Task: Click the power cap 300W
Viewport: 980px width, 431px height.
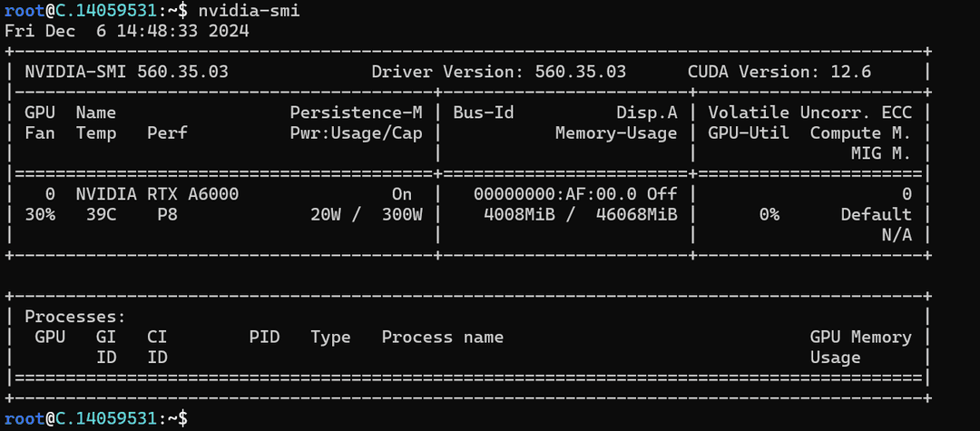Action: pos(402,215)
